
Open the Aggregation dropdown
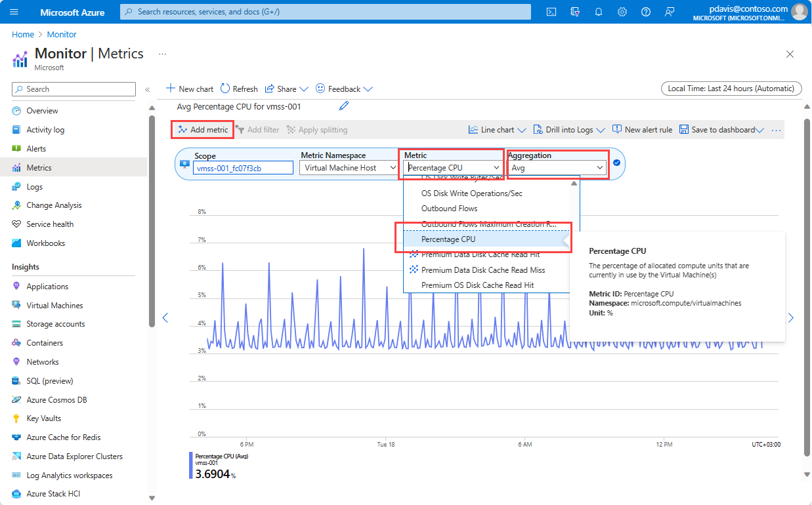click(557, 167)
